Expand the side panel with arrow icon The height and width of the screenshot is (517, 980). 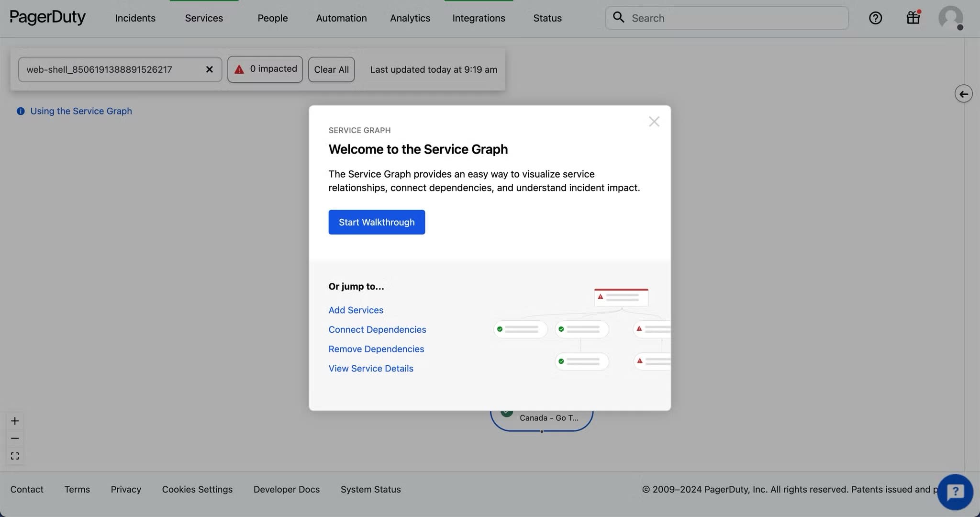coord(963,94)
